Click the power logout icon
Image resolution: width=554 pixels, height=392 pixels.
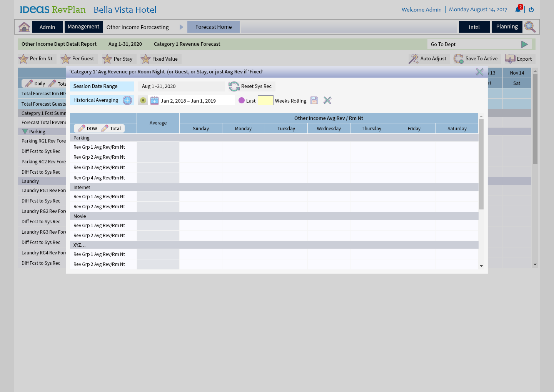coord(531,10)
